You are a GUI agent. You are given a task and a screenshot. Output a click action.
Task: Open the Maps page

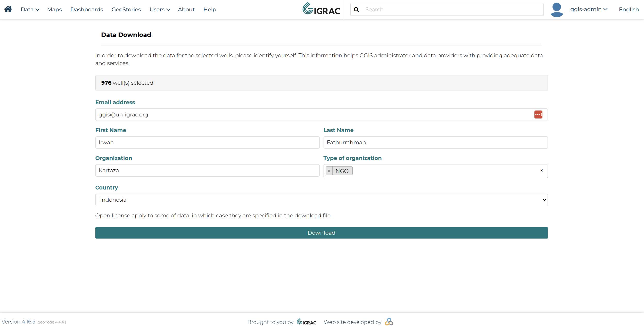[x=54, y=10]
